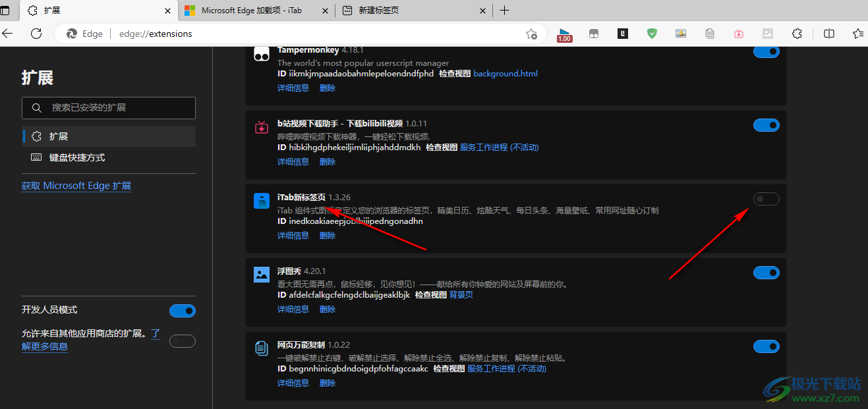
Task: Click 删除 for Tampermonkey
Action: pos(328,88)
